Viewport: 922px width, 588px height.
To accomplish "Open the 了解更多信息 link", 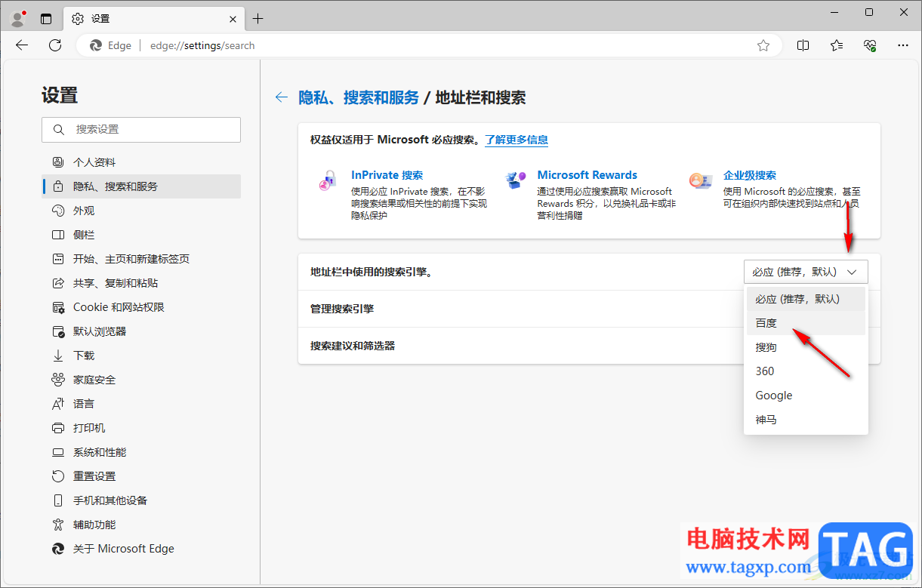I will coord(517,140).
